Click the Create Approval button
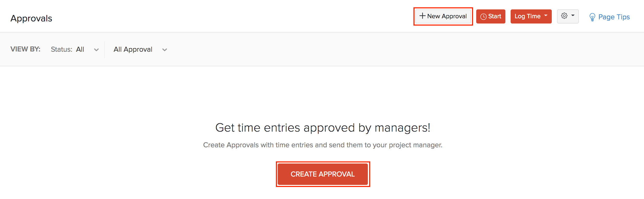Image resolution: width=644 pixels, height=199 pixels. pos(323,174)
